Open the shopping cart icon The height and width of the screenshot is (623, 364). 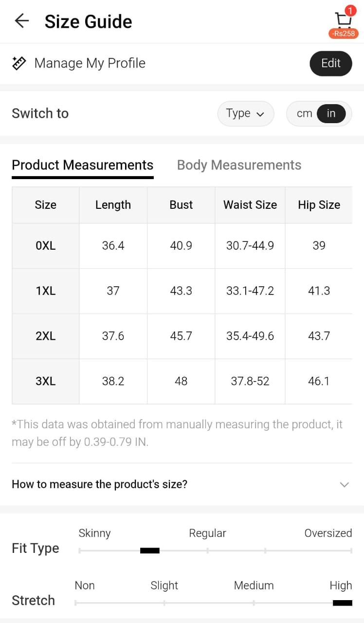point(344,19)
